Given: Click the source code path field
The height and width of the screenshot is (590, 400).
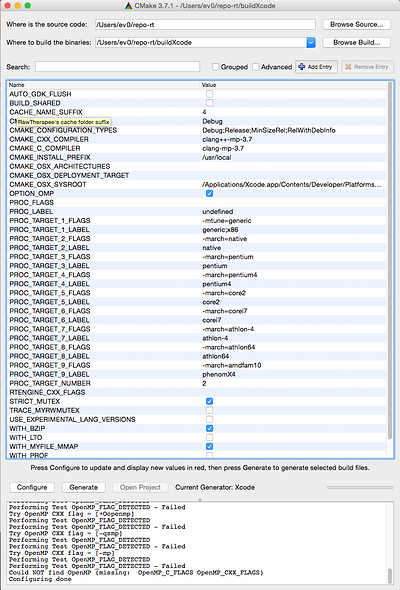Looking at the screenshot, I should click(205, 24).
